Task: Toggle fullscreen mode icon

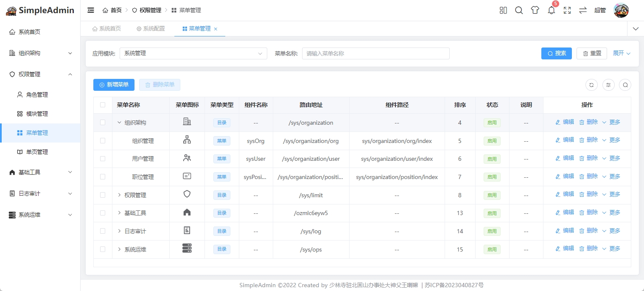Action: point(567,10)
